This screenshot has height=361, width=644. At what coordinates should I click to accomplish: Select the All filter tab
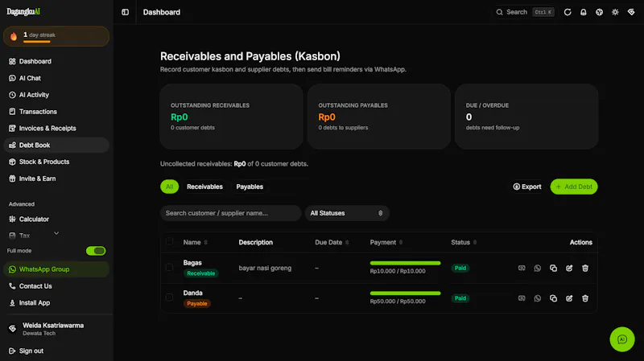[x=169, y=187]
